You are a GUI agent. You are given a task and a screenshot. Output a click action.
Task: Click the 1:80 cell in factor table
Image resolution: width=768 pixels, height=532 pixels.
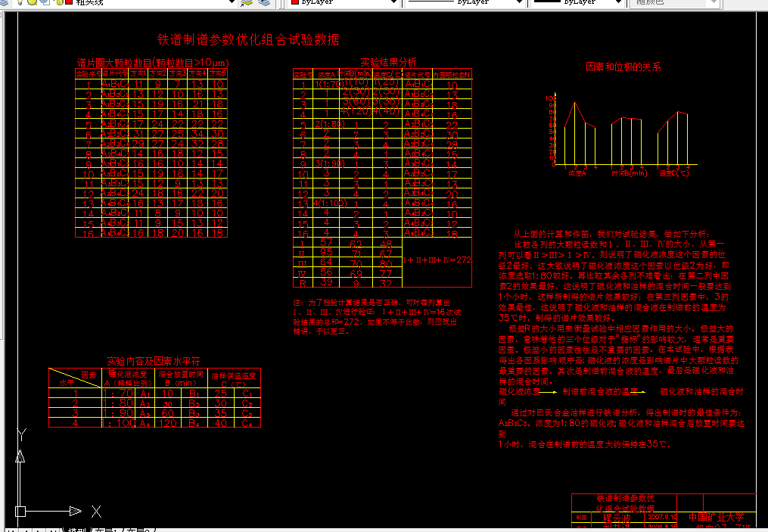pos(118,403)
